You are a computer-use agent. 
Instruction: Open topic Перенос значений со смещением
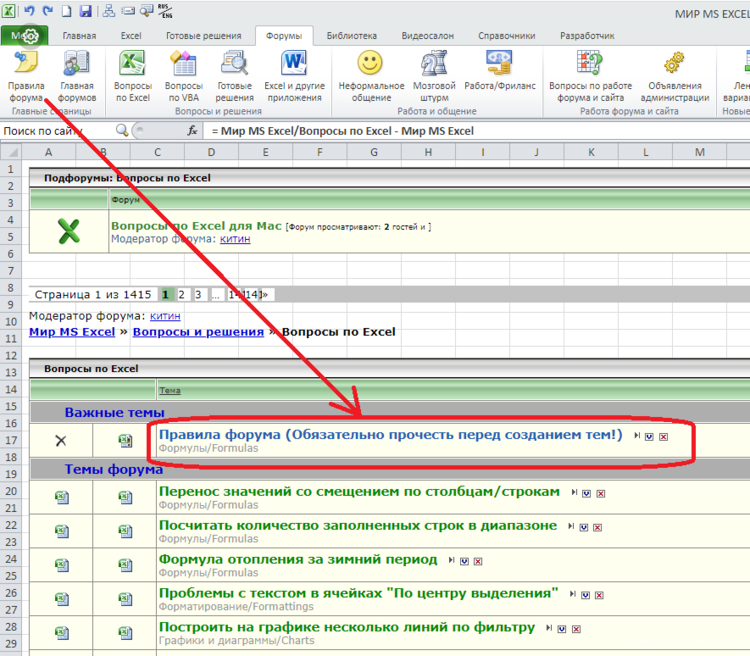point(359,491)
